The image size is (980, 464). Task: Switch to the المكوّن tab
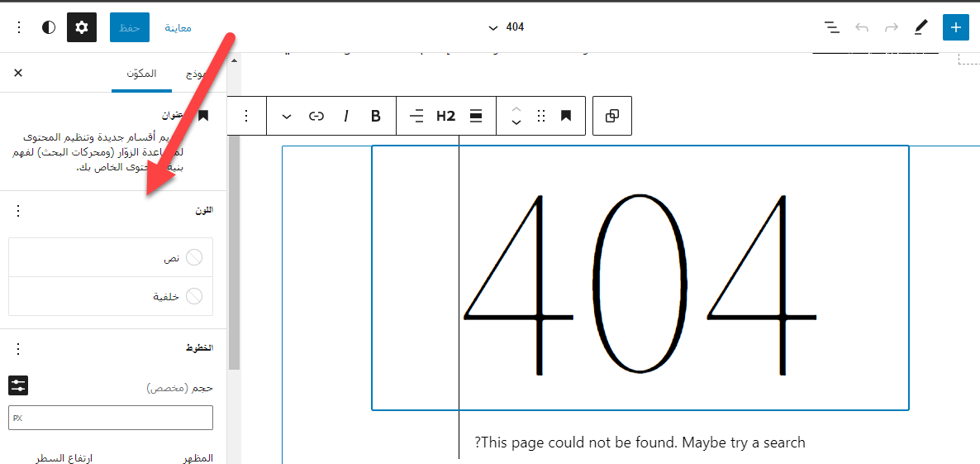click(141, 74)
